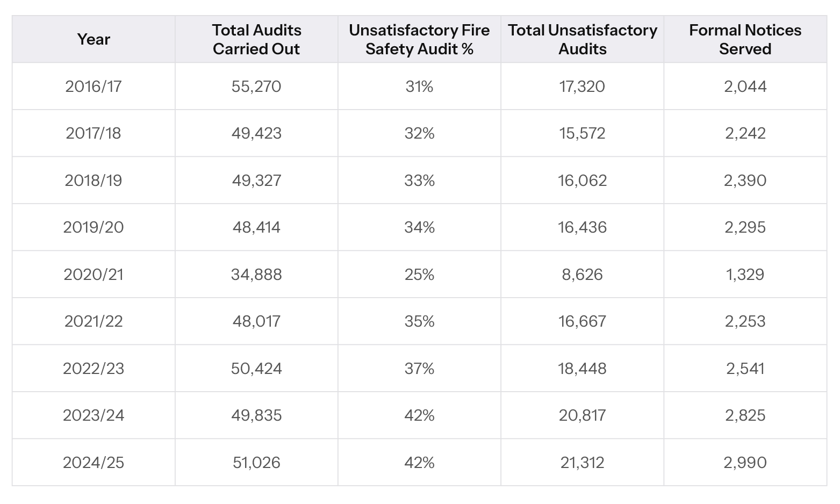The width and height of the screenshot is (840, 504).
Task: Select the 55,270 total audits cell
Action: tap(256, 87)
